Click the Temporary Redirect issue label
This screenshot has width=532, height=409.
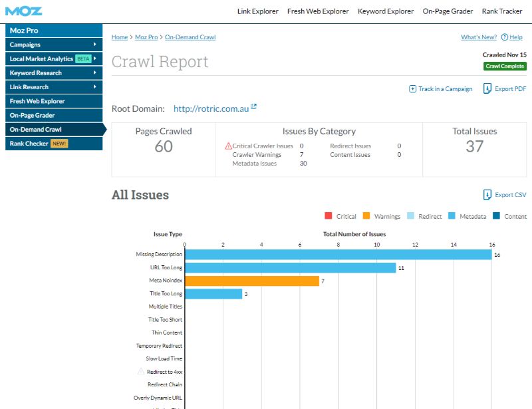pos(159,346)
